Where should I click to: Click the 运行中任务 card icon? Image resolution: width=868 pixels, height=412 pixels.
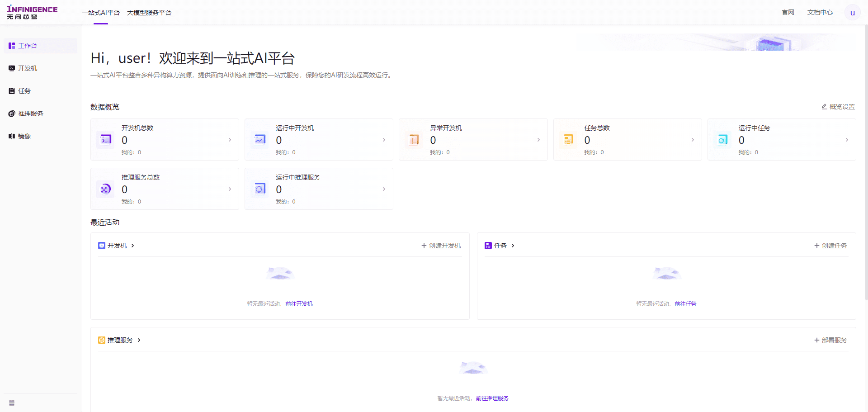tap(722, 140)
